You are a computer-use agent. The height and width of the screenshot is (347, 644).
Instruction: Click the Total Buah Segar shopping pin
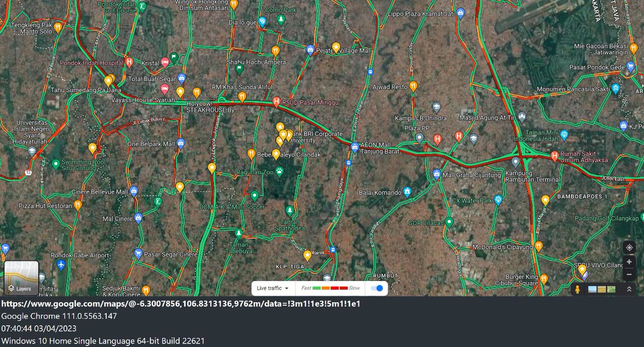[181, 79]
